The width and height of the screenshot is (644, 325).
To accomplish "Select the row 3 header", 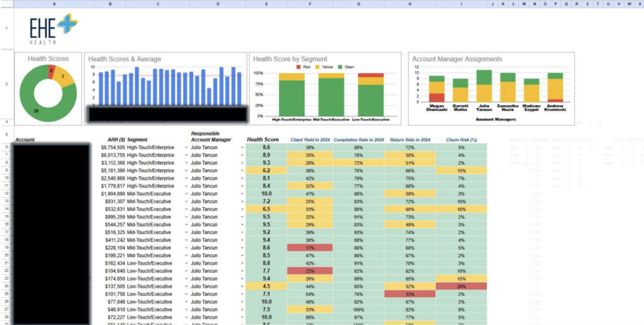I will [x=6, y=84].
